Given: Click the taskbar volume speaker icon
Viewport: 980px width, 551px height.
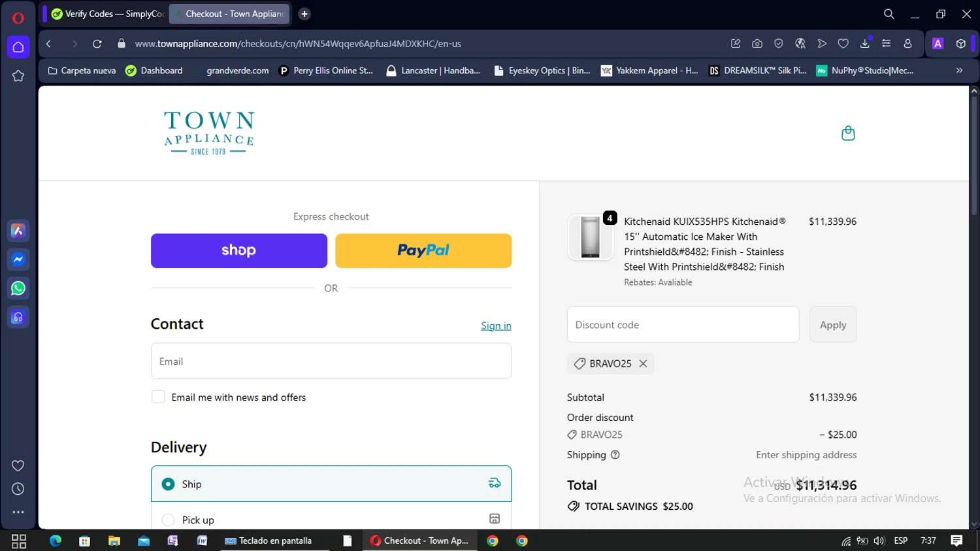Looking at the screenshot, I should pyautogui.click(x=879, y=541).
